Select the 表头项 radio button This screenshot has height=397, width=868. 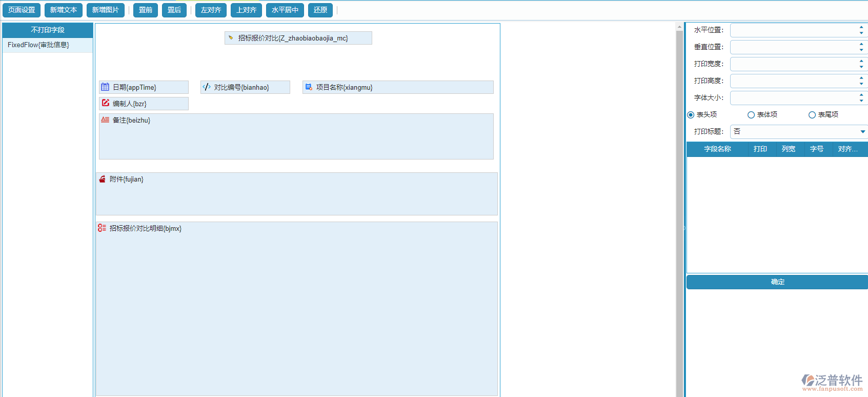pos(691,115)
